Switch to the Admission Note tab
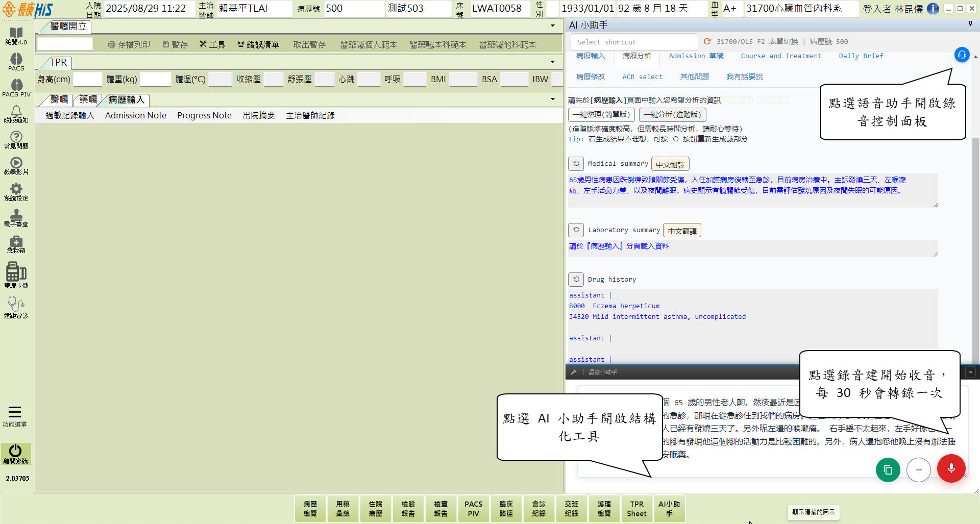 point(135,115)
